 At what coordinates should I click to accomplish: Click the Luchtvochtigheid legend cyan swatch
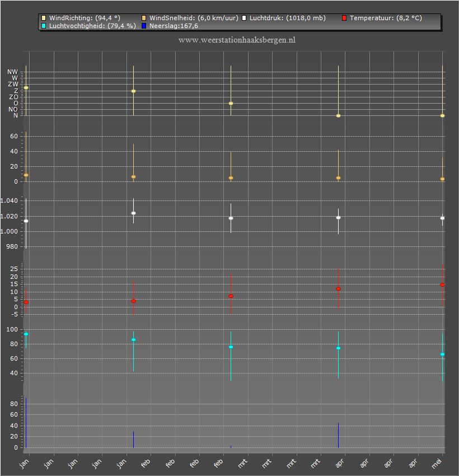pyautogui.click(x=44, y=26)
